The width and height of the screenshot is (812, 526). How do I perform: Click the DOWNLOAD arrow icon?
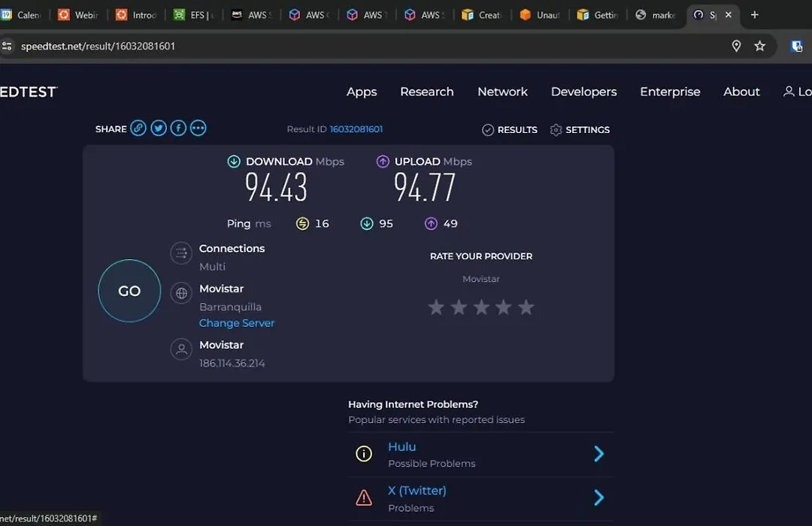[x=234, y=162]
